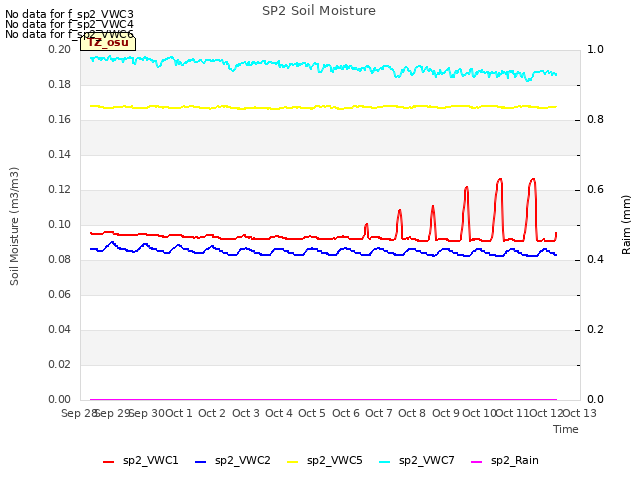Click the 'No data for f_sp2_VWC3' message
Screen dimensions: 640x480
point(69,14)
